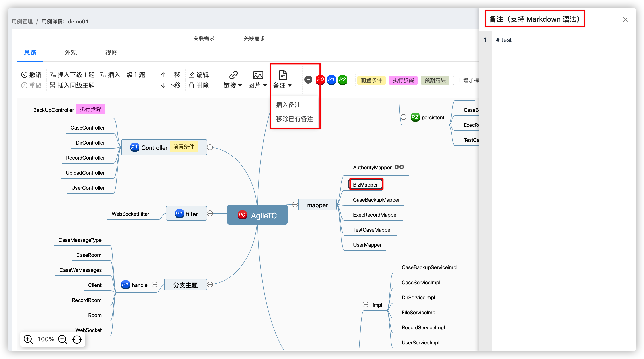Apply the yellow 前置条件 tag in toolbar
Viewport: 644px width, 359px height.
click(x=371, y=80)
